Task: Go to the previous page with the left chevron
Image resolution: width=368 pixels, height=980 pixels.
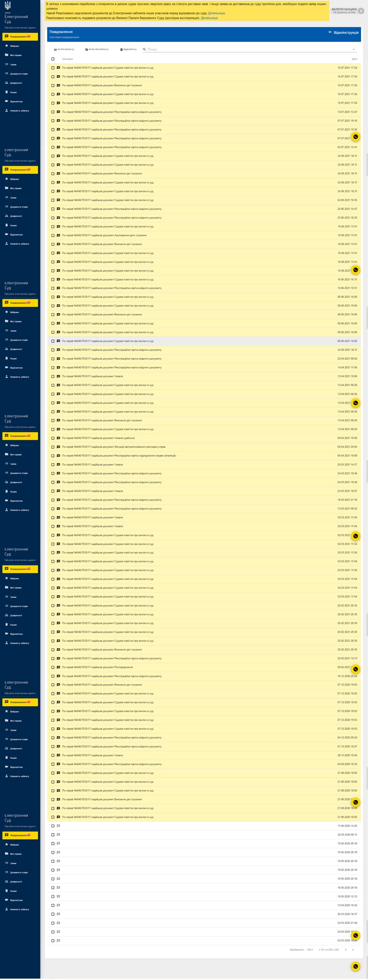Action: [346, 949]
